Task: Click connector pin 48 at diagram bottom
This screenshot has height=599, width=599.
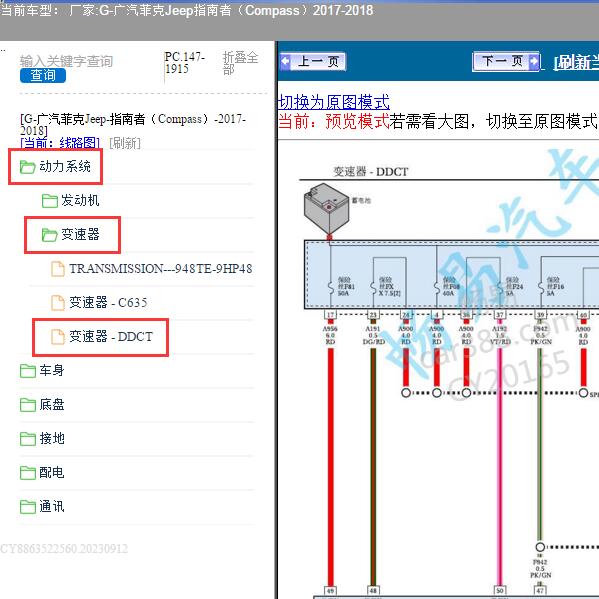Action: pyautogui.click(x=373, y=591)
